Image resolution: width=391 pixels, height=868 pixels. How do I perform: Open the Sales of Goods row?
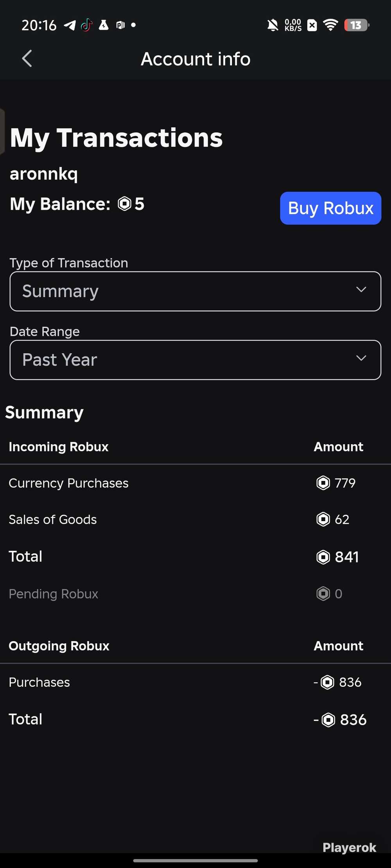coord(195,520)
